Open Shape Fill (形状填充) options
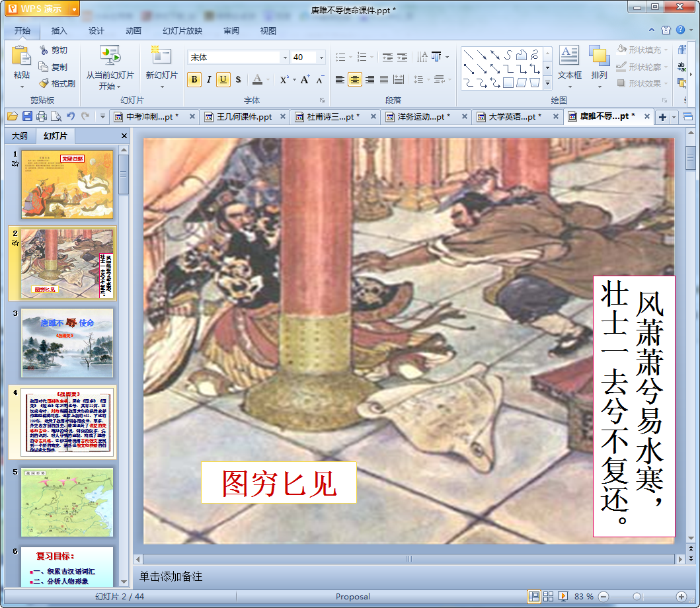The image size is (700, 608). pos(642,50)
